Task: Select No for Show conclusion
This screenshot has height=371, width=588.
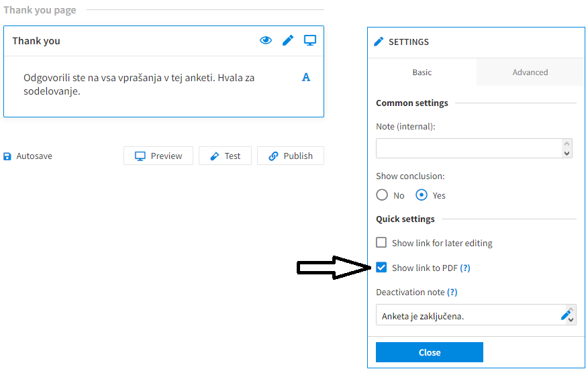Action: click(382, 195)
